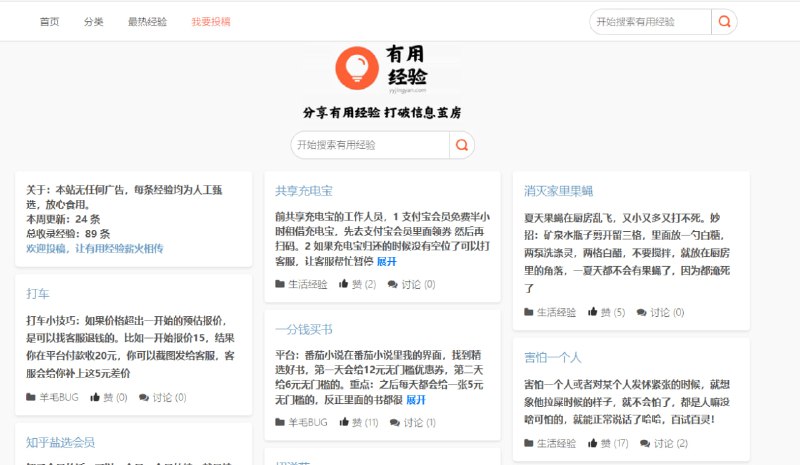800x465 pixels.
Task: Open 讨论 (0) on 消灭家里果蝇 card
Action: click(667, 312)
